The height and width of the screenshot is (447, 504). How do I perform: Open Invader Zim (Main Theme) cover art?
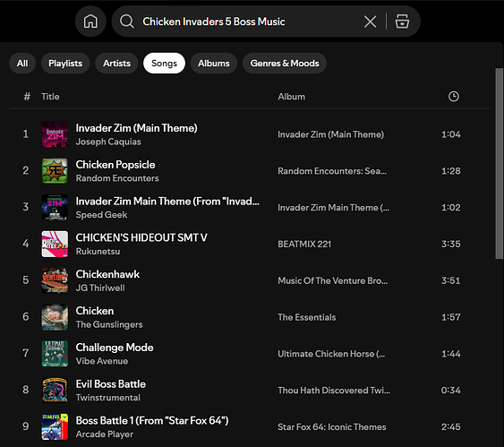click(55, 134)
